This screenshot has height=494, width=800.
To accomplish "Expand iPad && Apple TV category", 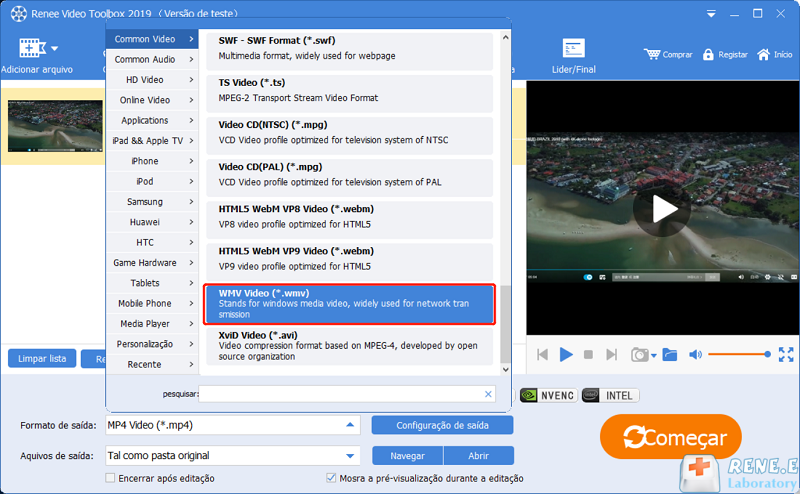I will [152, 141].
